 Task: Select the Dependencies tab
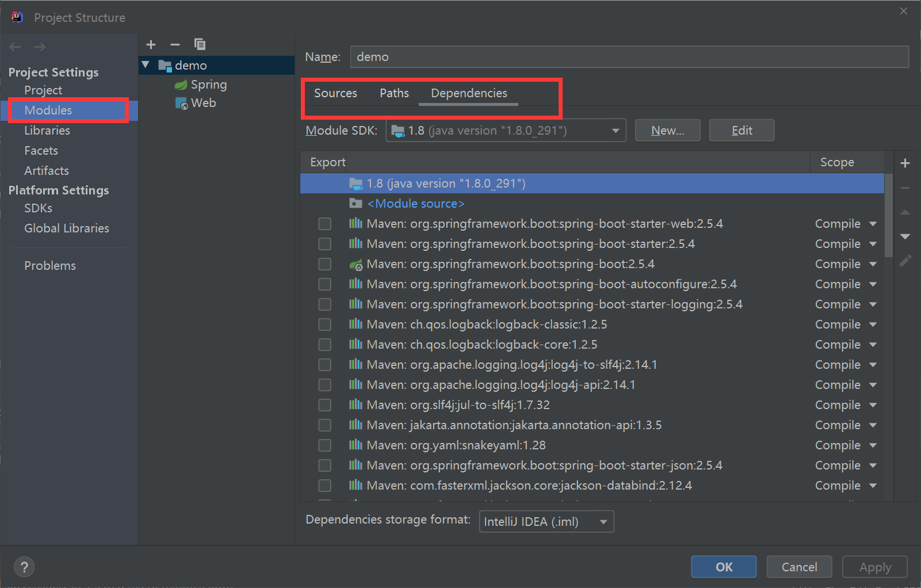(469, 93)
